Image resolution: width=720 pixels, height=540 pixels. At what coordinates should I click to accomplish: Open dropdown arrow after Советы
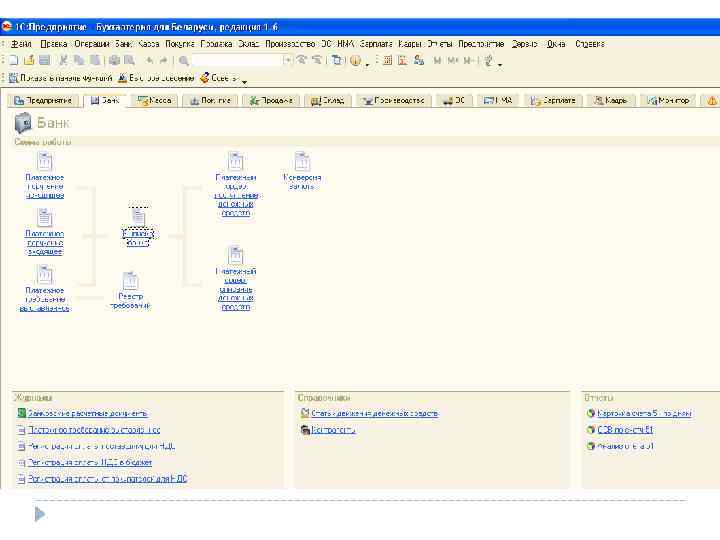(x=245, y=82)
